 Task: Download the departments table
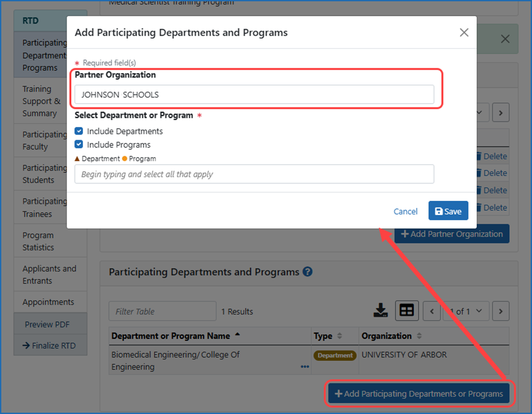pyautogui.click(x=380, y=310)
